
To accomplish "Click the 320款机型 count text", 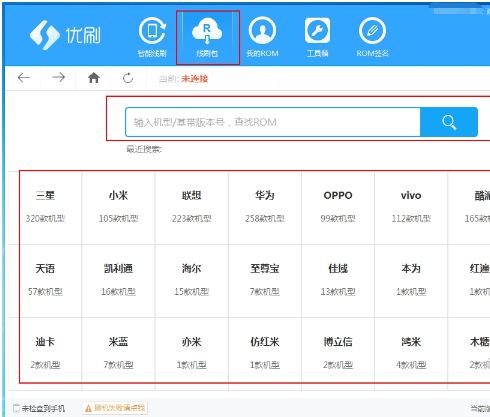I will [x=45, y=219].
